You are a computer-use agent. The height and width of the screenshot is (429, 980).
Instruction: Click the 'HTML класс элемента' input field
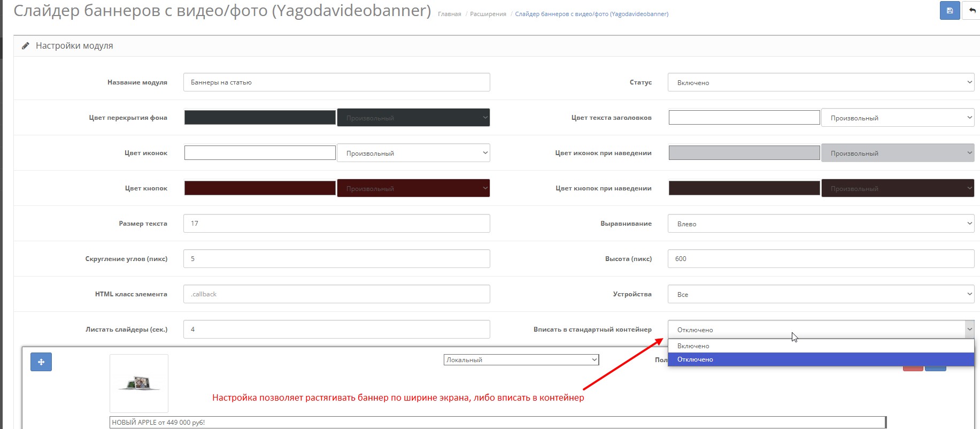[x=336, y=294]
